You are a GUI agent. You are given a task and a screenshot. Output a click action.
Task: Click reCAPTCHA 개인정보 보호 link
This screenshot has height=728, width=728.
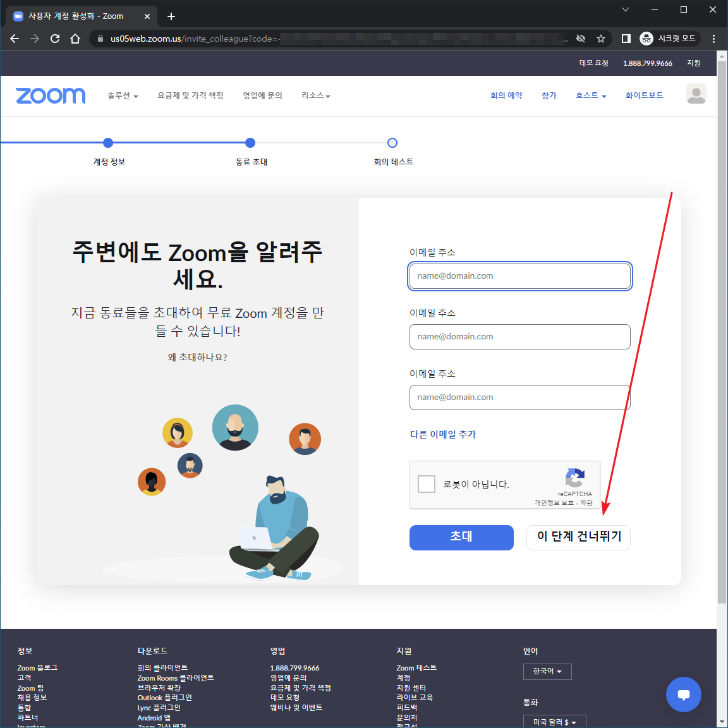(x=554, y=503)
